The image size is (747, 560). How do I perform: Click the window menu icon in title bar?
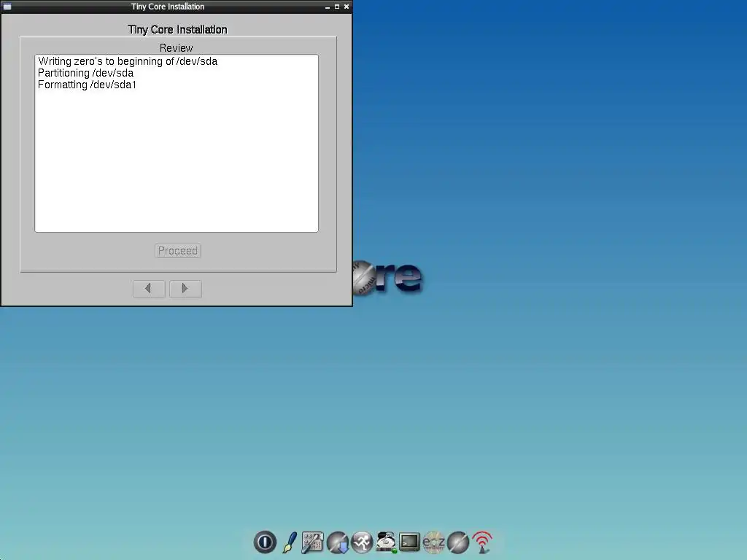tap(7, 7)
